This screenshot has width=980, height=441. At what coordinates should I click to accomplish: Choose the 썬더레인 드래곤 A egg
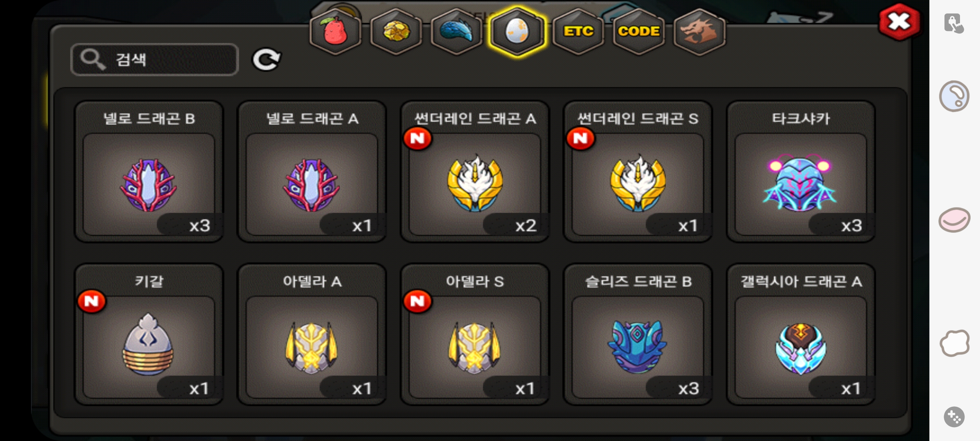475,171
